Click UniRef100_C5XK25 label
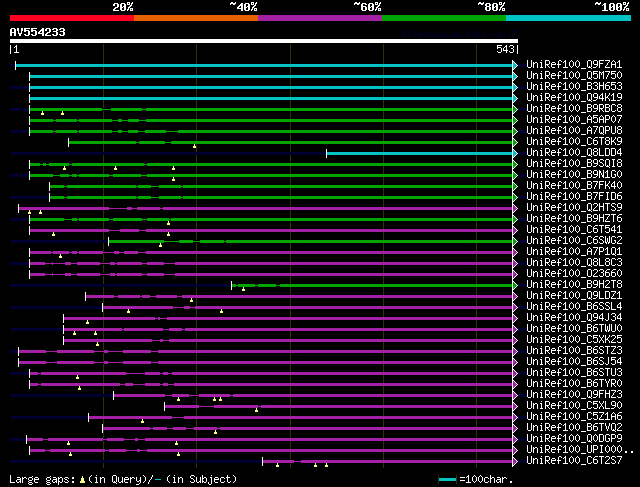Image resolution: width=640 pixels, height=487 pixels. point(574,340)
